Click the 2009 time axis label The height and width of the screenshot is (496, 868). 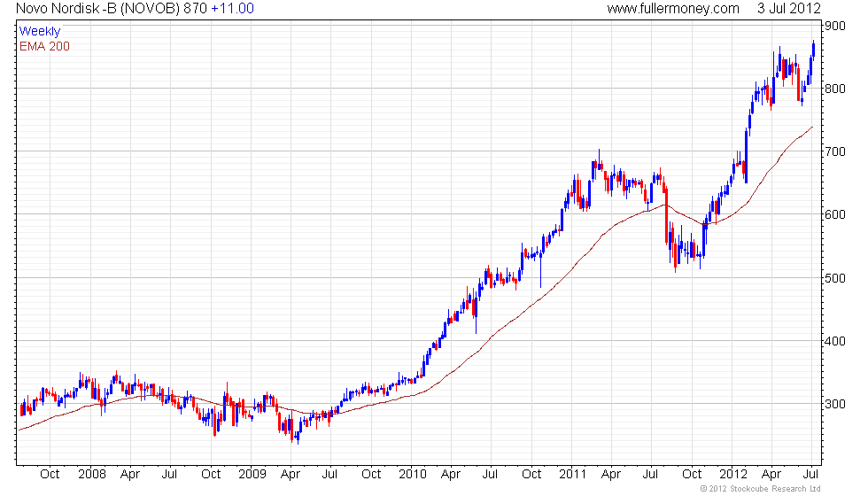(252, 475)
